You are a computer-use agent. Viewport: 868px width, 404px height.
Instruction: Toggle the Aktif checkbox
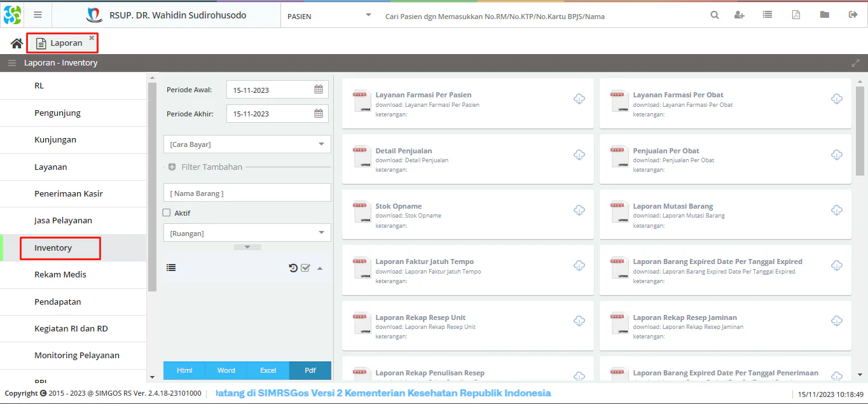coord(167,213)
